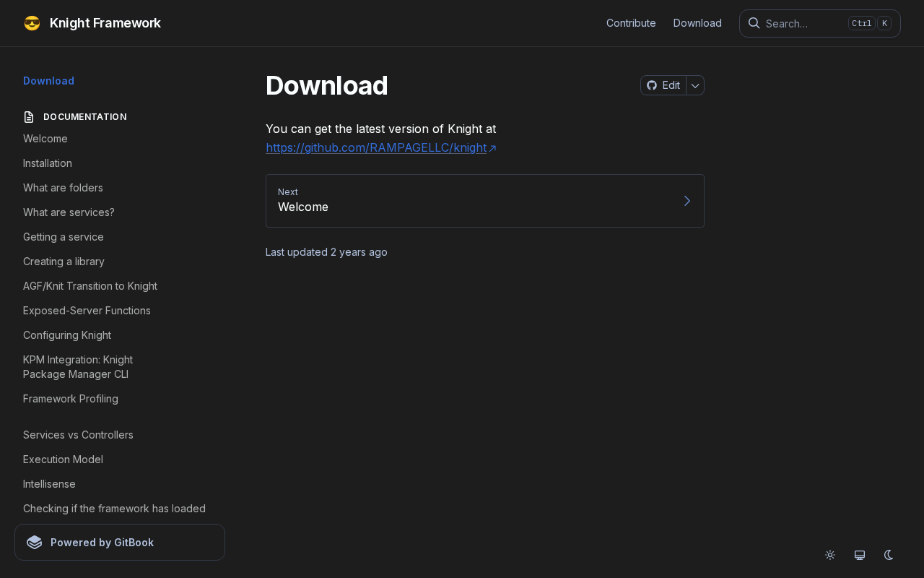Click the GitHub icon in Edit button
The height and width of the screenshot is (578, 924).
click(652, 85)
